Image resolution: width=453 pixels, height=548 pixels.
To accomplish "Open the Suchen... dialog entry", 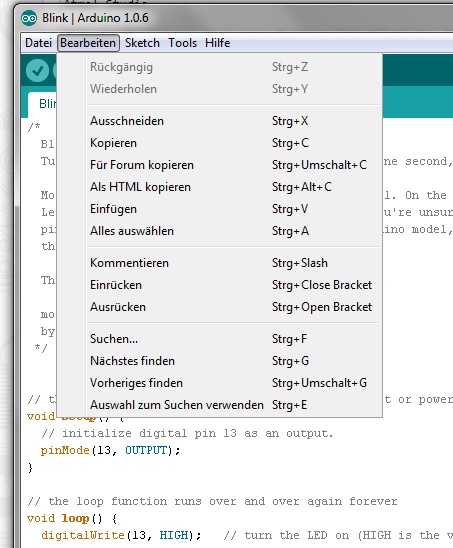I will click(233, 339).
